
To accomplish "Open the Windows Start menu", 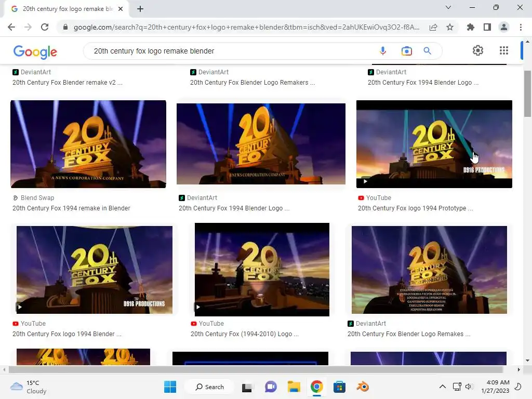I will tap(170, 387).
